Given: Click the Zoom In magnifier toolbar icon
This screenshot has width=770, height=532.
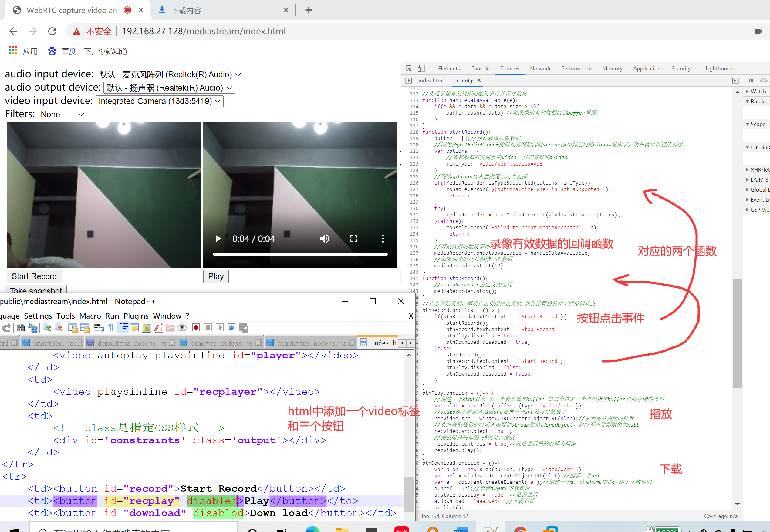Looking at the screenshot, I should 47,328.
